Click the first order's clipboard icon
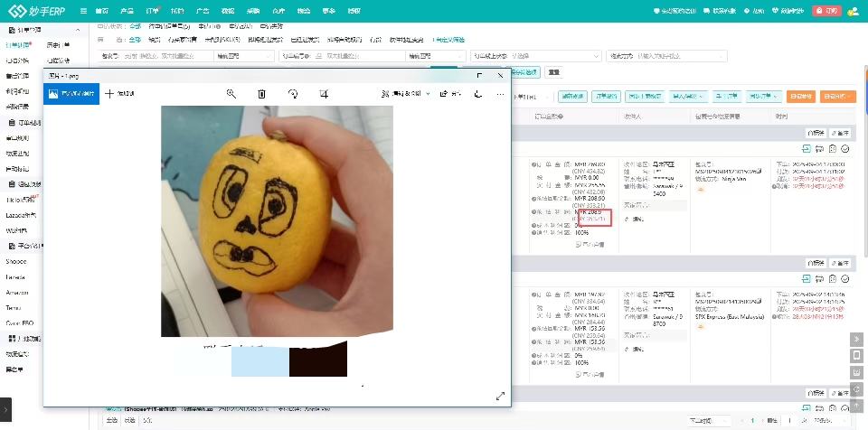The width and height of the screenshot is (868, 430). click(x=833, y=148)
